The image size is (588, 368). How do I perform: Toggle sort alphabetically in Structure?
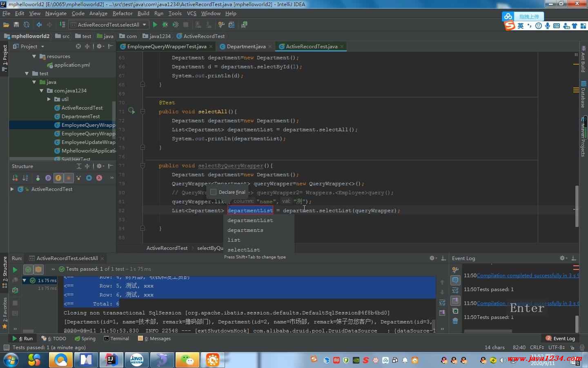coord(25,178)
